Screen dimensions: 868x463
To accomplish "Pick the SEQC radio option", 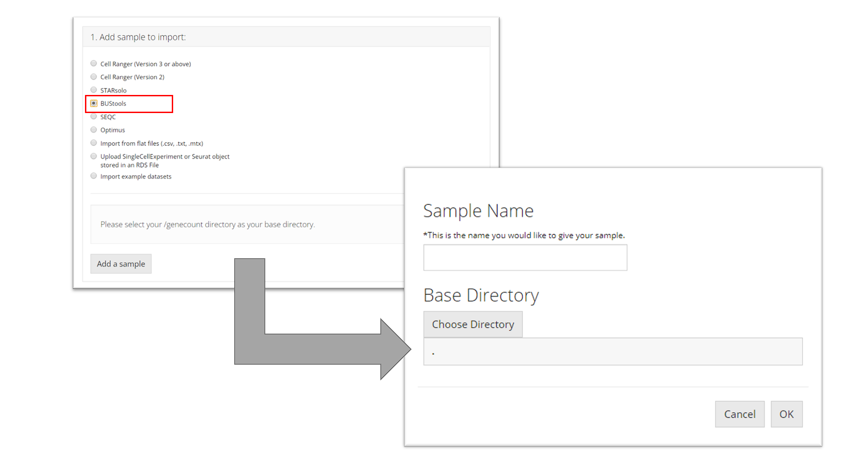I will coord(94,117).
